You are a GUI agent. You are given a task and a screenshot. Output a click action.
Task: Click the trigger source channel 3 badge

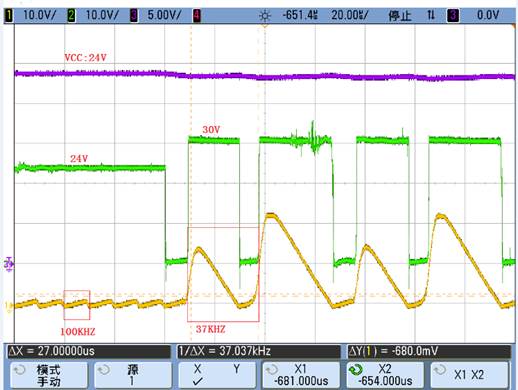(453, 15)
